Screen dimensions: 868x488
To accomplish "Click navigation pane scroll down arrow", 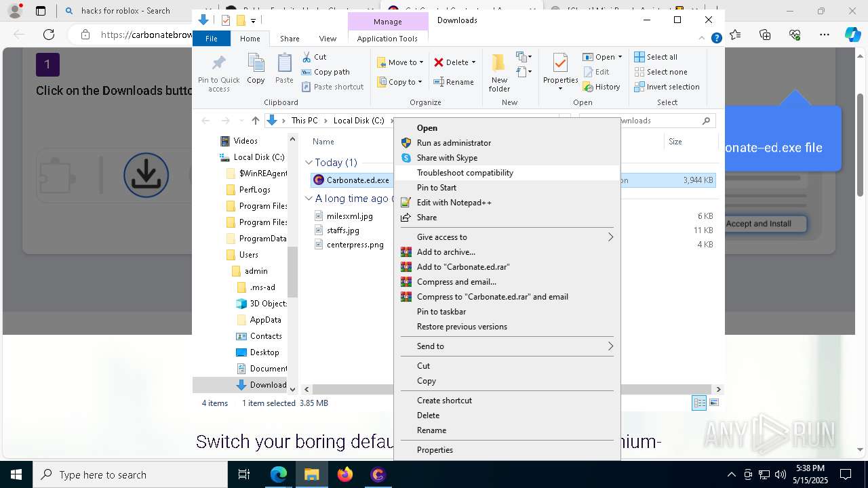I will [x=293, y=389].
